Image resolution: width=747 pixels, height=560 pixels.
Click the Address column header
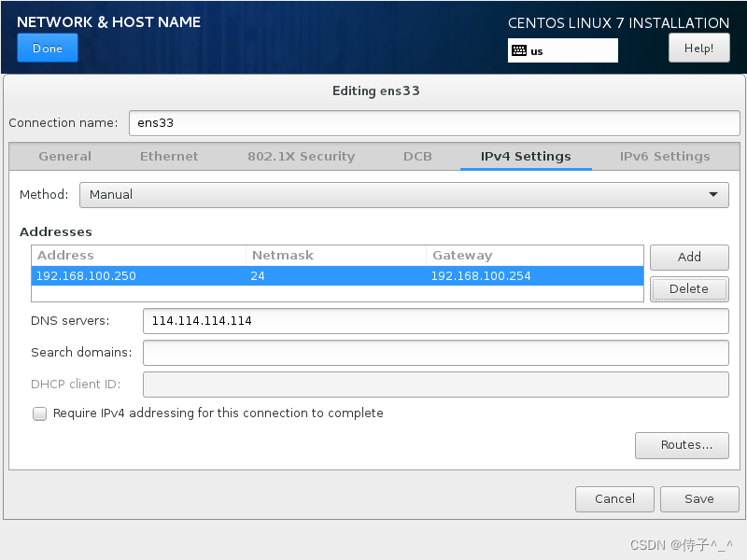(x=138, y=255)
